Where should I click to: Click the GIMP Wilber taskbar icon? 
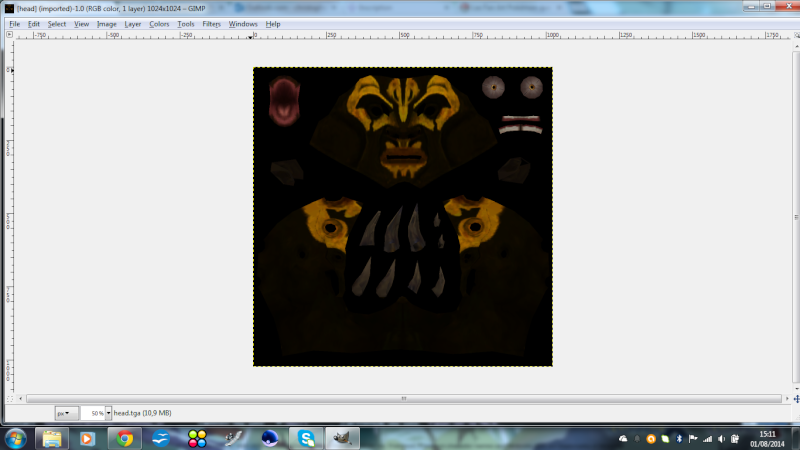pyautogui.click(x=342, y=439)
